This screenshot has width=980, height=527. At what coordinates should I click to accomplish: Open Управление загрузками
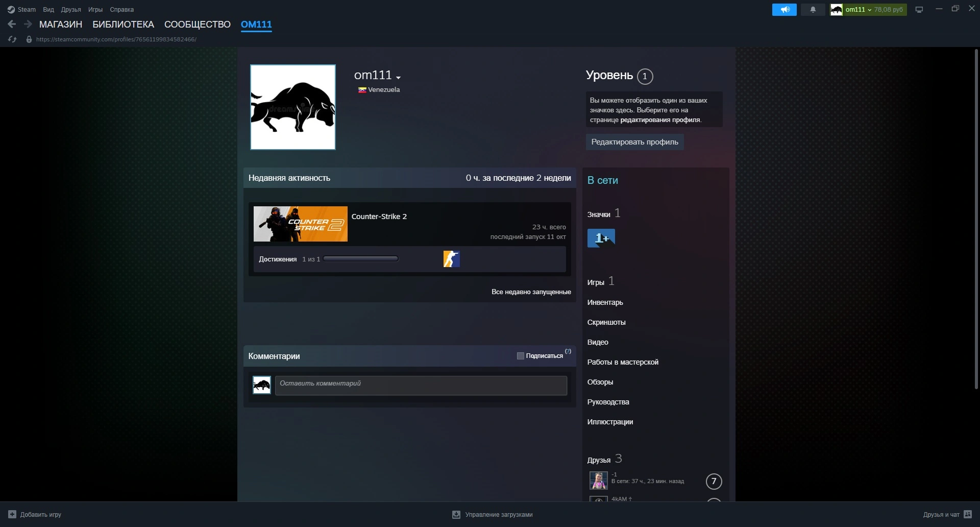[499, 515]
